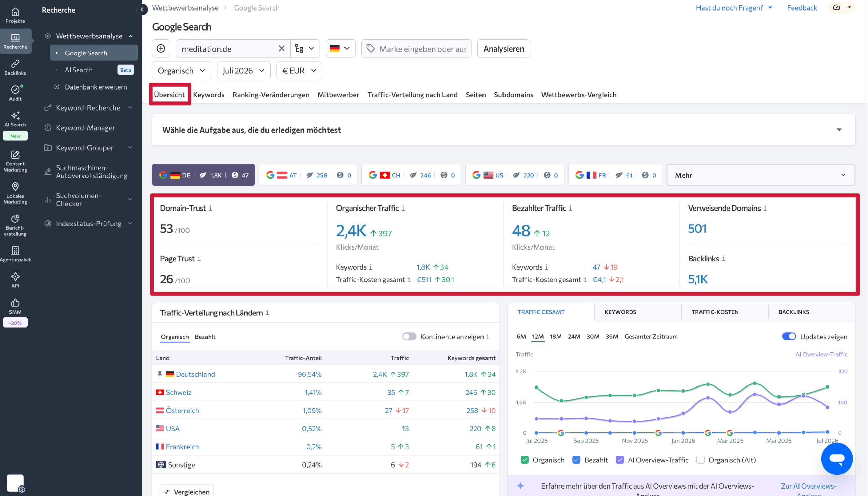Image resolution: width=868 pixels, height=496 pixels.
Task: Open the Organisch traffic type dropdown
Action: coord(182,71)
